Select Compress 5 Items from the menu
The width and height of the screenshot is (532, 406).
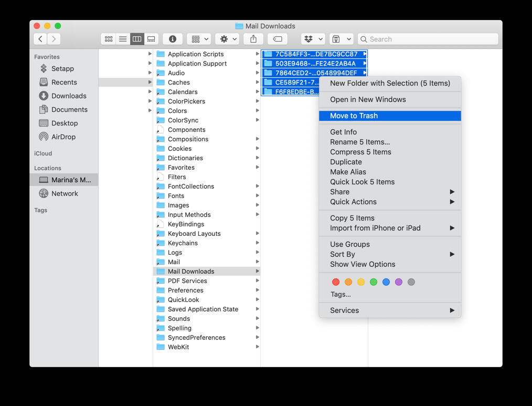(x=361, y=152)
